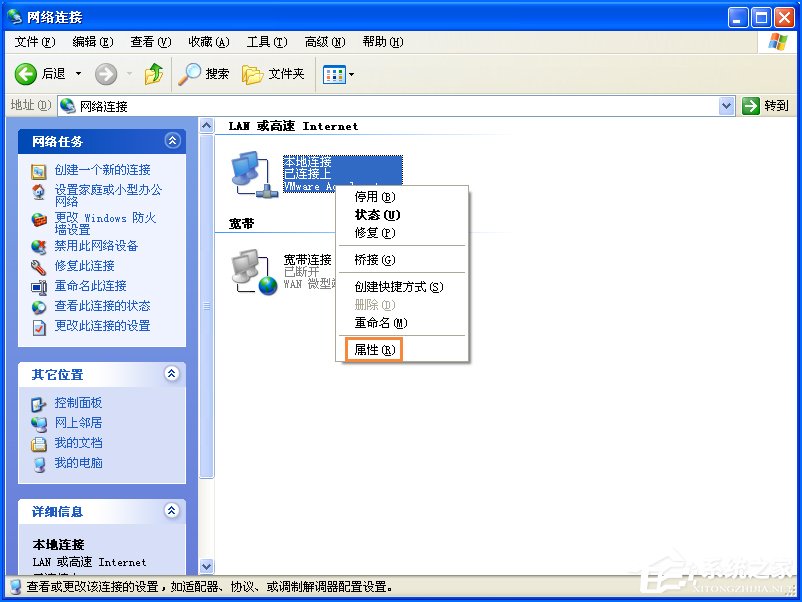Open the 编辑(E) menu
Screen dimensions: 802x602
click(x=93, y=42)
